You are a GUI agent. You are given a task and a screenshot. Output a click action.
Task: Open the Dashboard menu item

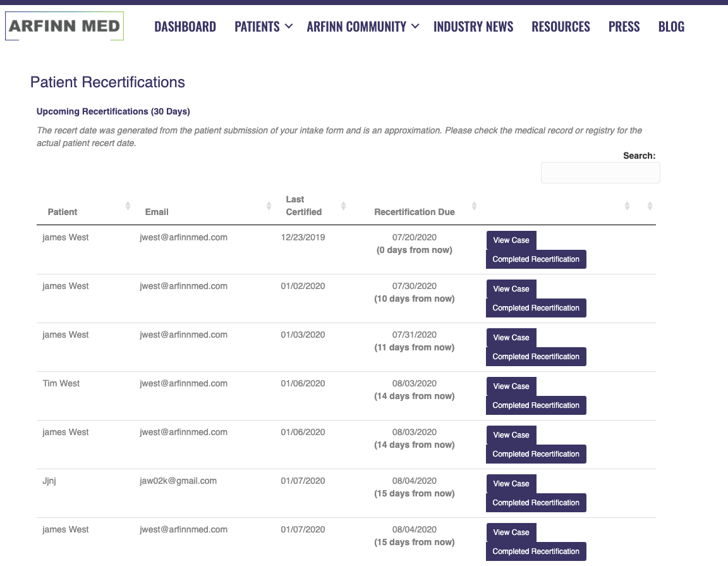(185, 27)
